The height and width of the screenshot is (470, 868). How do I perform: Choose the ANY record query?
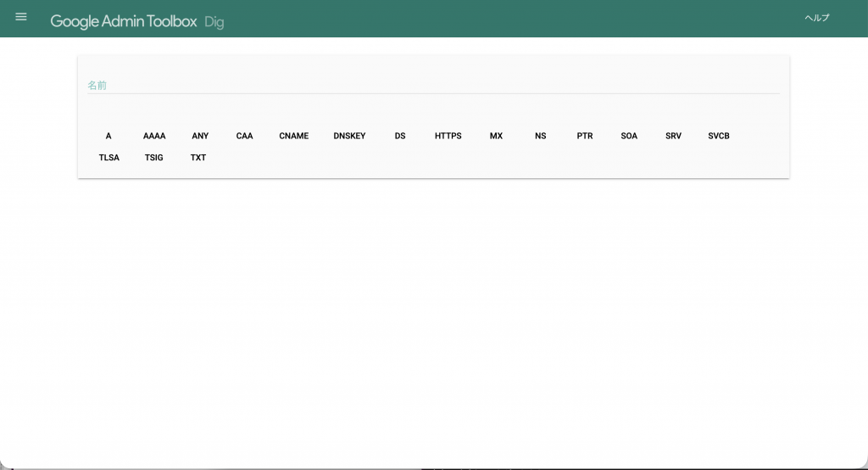(x=200, y=136)
